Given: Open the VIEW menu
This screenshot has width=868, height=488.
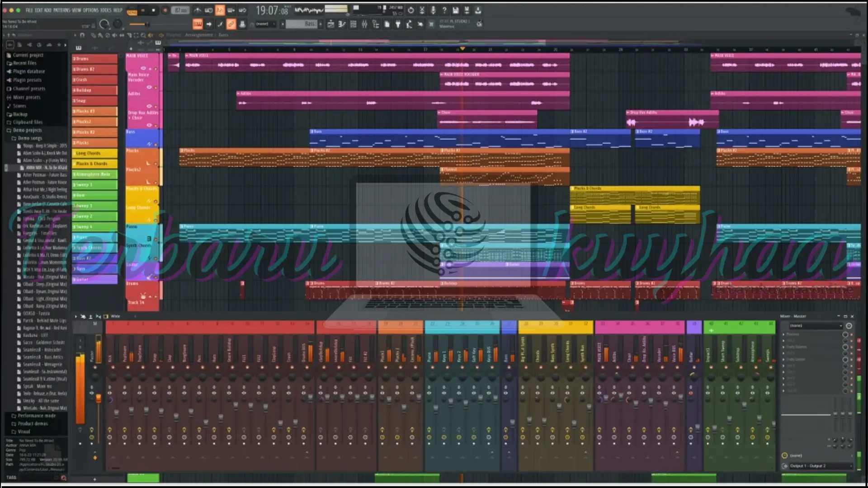Looking at the screenshot, I should [76, 10].
